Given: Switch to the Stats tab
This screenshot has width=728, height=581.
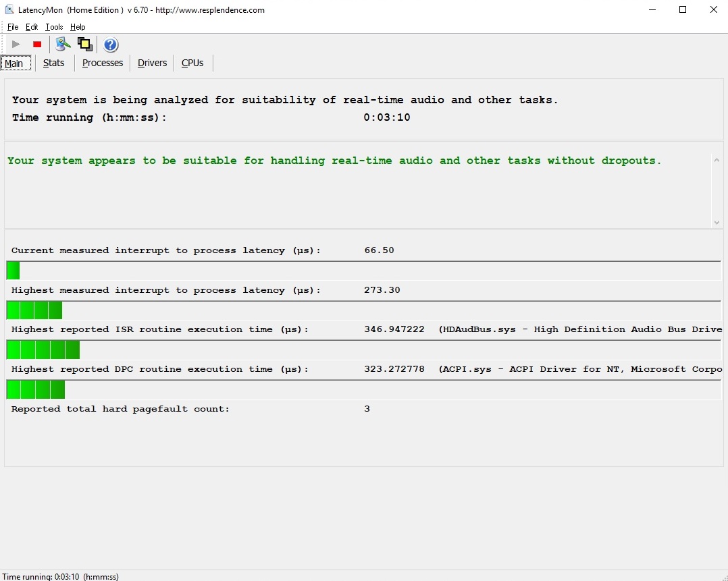Looking at the screenshot, I should [x=54, y=63].
